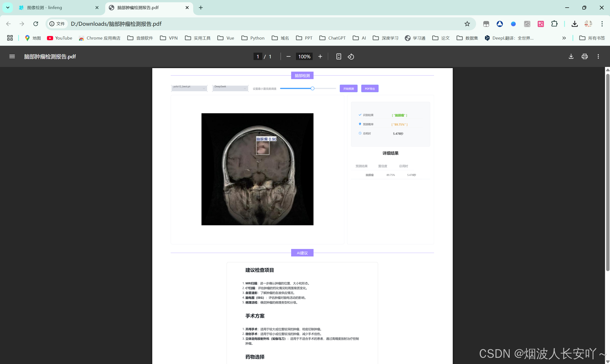This screenshot has height=364, width=610.
Task: Open a new browser tab
Action: pos(201,8)
